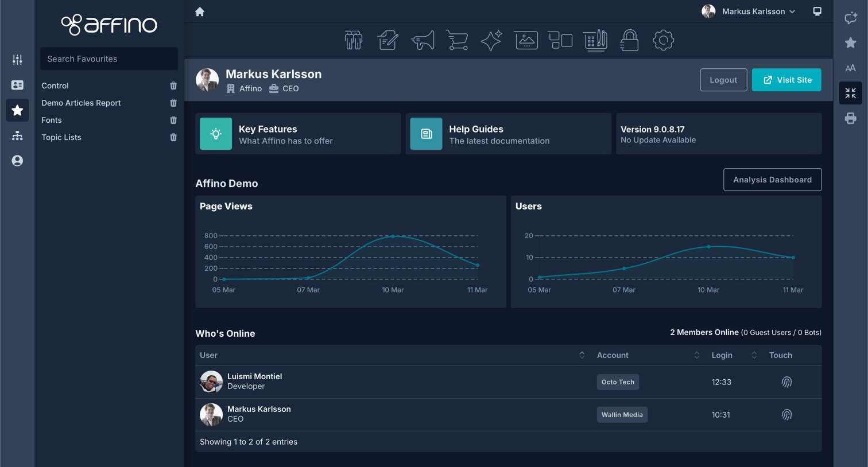868x467 pixels.
Task: Click the Search Favourites field
Action: [109, 59]
